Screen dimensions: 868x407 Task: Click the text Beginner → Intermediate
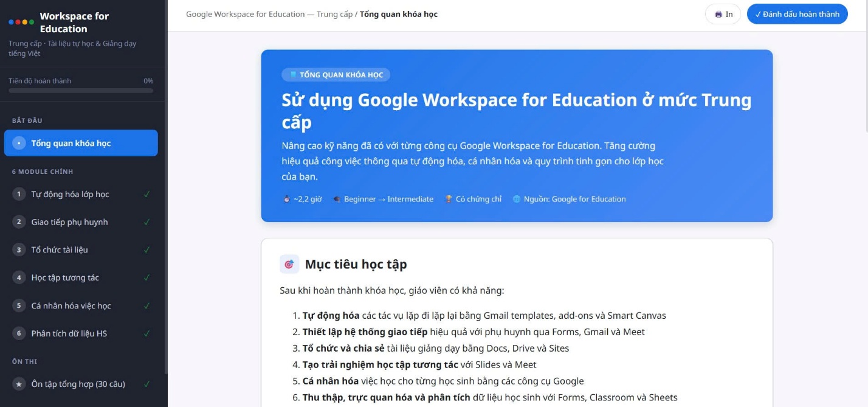(388, 199)
